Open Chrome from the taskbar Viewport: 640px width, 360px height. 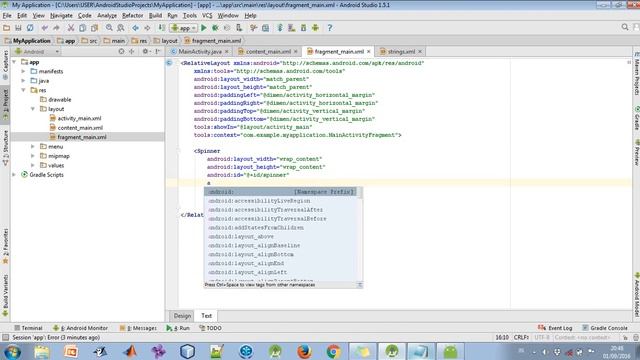[333, 351]
